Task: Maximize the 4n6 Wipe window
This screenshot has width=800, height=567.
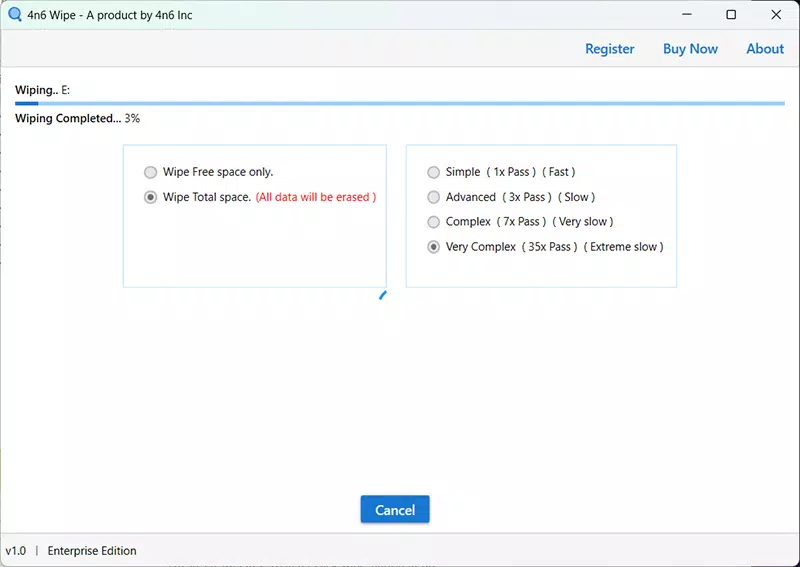Action: point(731,15)
